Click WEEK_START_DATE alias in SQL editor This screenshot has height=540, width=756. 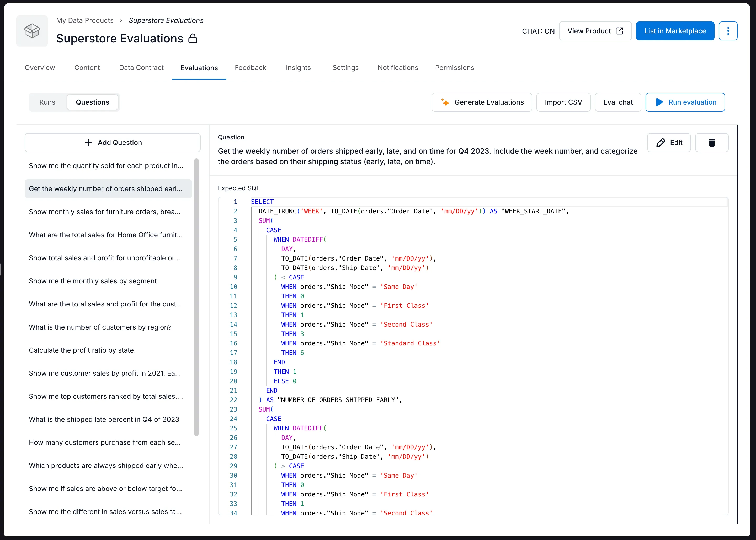(x=533, y=211)
